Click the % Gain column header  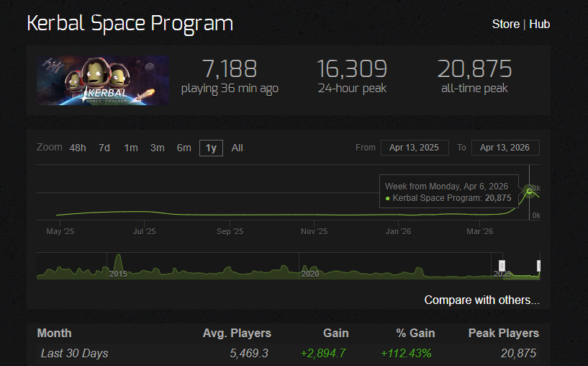(x=415, y=334)
